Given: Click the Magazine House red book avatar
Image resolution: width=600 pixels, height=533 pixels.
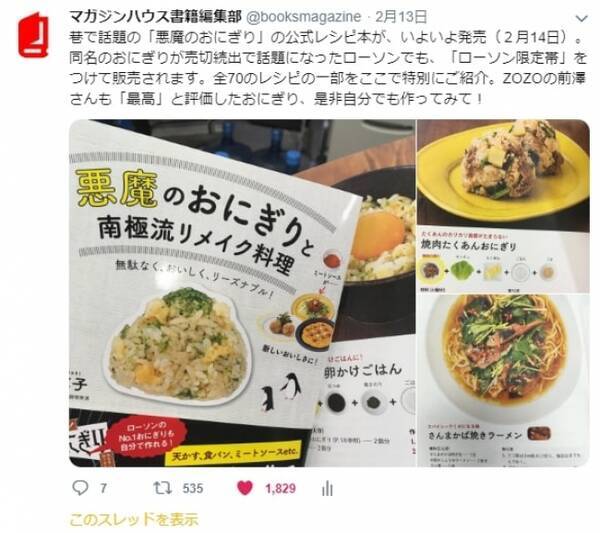Looking at the screenshot, I should [33, 35].
